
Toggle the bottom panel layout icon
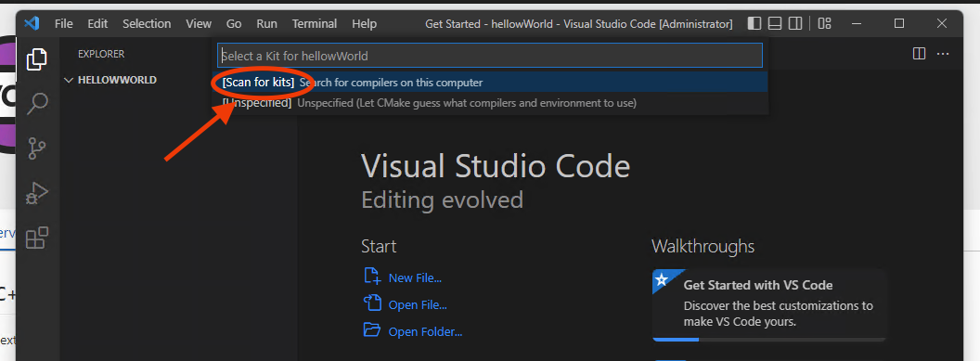click(775, 24)
